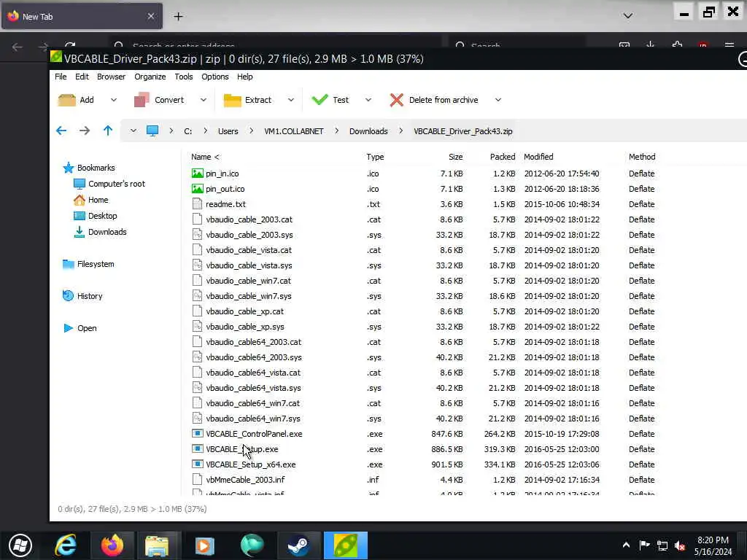Click the Extract folder icon

[233, 100]
